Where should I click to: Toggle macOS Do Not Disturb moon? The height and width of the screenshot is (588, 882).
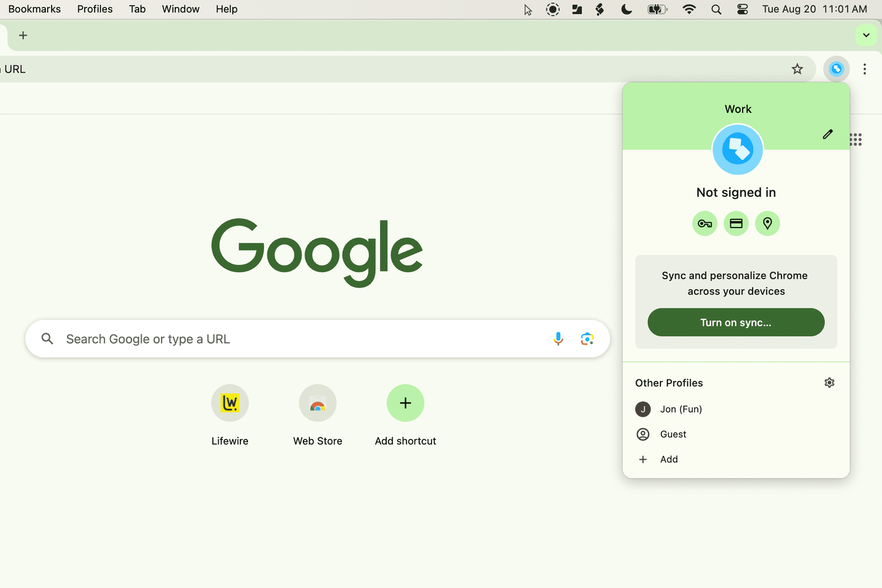pos(627,9)
